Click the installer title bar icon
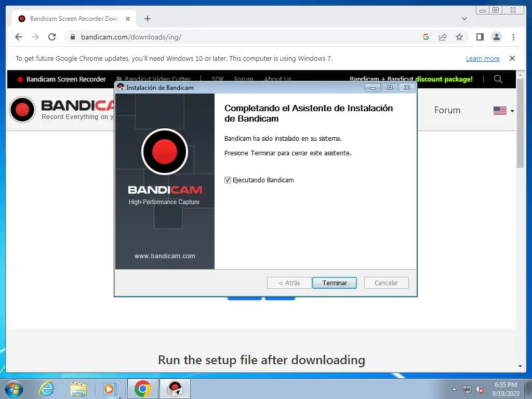 pyautogui.click(x=120, y=87)
